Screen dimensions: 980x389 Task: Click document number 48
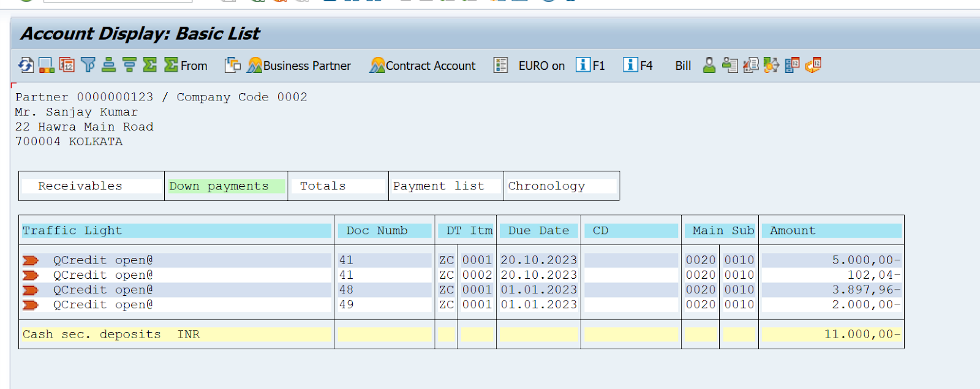[346, 290]
